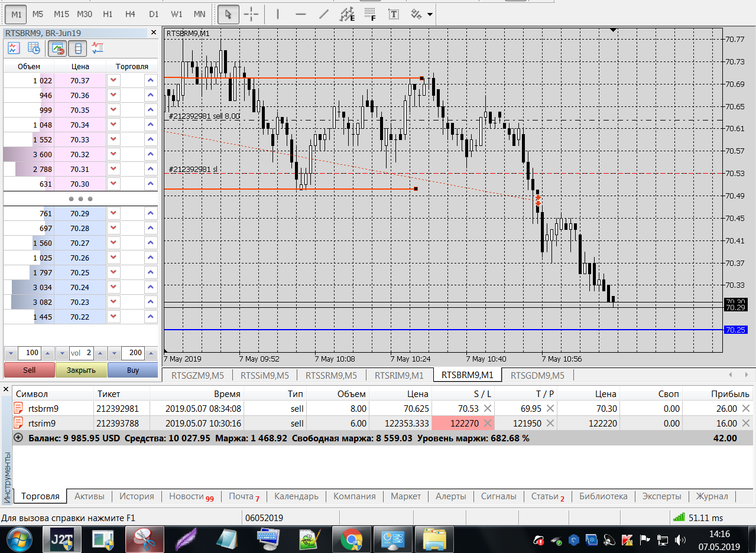Click the blue 70.25 price level line label

coord(735,330)
